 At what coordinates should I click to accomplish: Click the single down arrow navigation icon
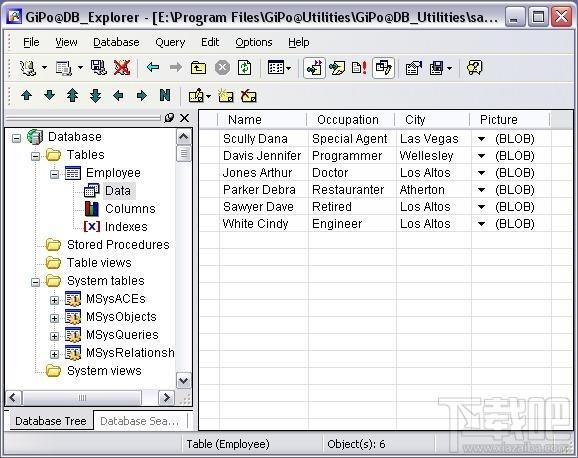(49, 96)
